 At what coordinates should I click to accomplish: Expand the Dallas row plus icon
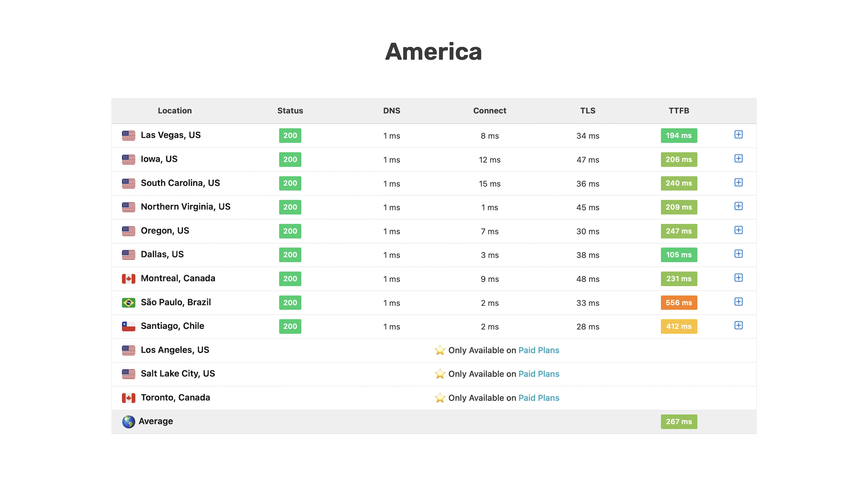pos(738,254)
